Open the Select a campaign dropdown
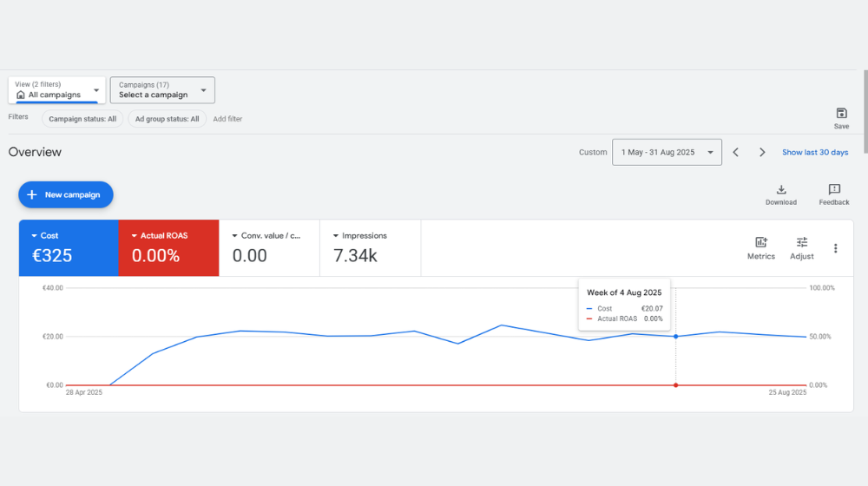The image size is (868, 486). [x=162, y=89]
